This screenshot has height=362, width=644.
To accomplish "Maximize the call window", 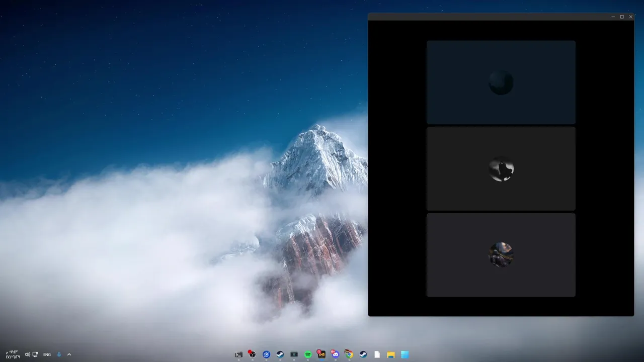I will click(622, 17).
